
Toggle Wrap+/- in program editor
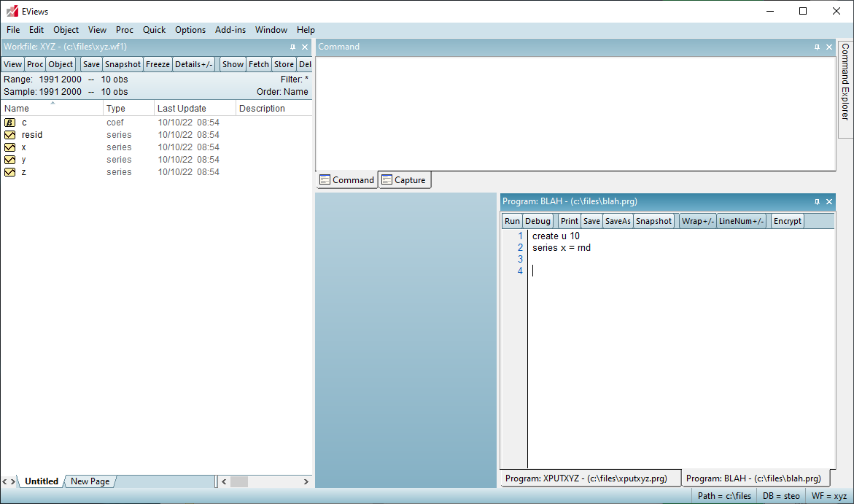click(697, 221)
